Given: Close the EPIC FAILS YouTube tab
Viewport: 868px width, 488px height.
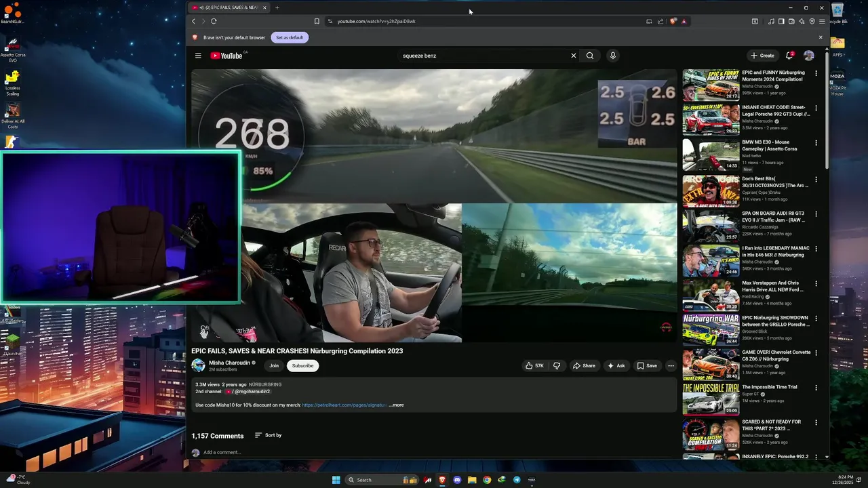Looking at the screenshot, I should coord(264,7).
